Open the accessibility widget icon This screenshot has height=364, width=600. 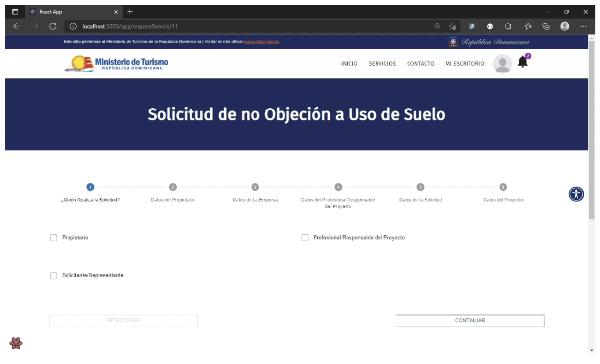[x=576, y=194]
